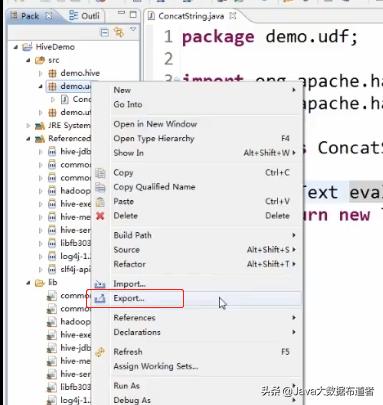
Task: Select the slf4j-api jar icon
Action: [x=52, y=269]
